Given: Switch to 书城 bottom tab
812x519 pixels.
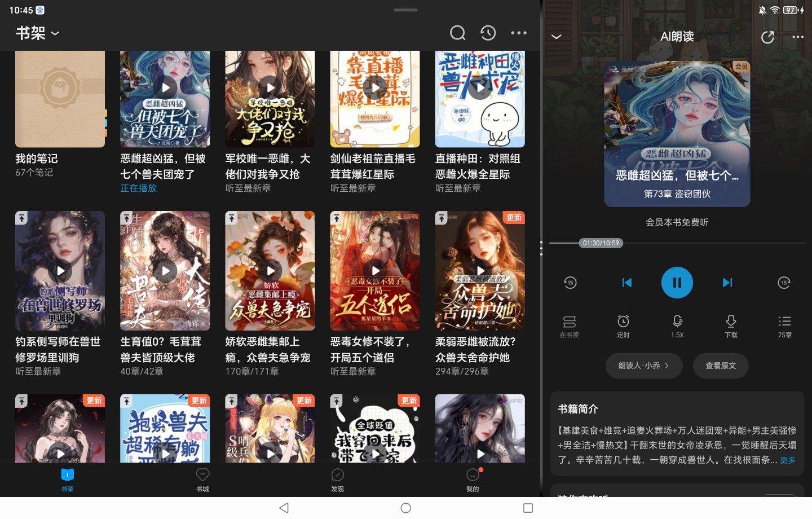Looking at the screenshot, I should click(202, 480).
